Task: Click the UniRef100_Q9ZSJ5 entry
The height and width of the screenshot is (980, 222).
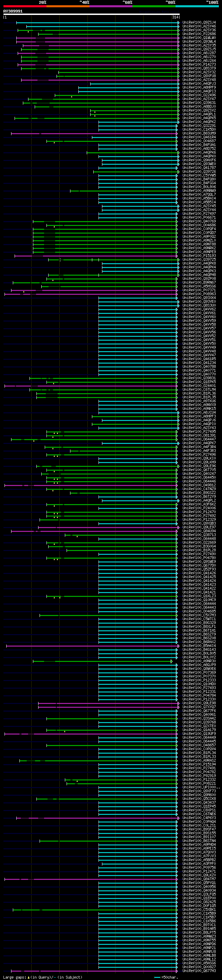Action: click(x=199, y=49)
